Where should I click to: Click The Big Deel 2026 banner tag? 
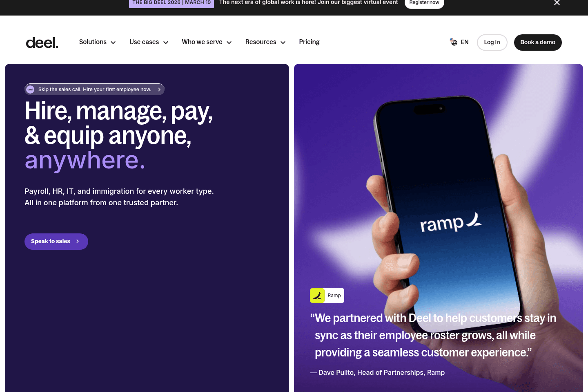tap(171, 3)
